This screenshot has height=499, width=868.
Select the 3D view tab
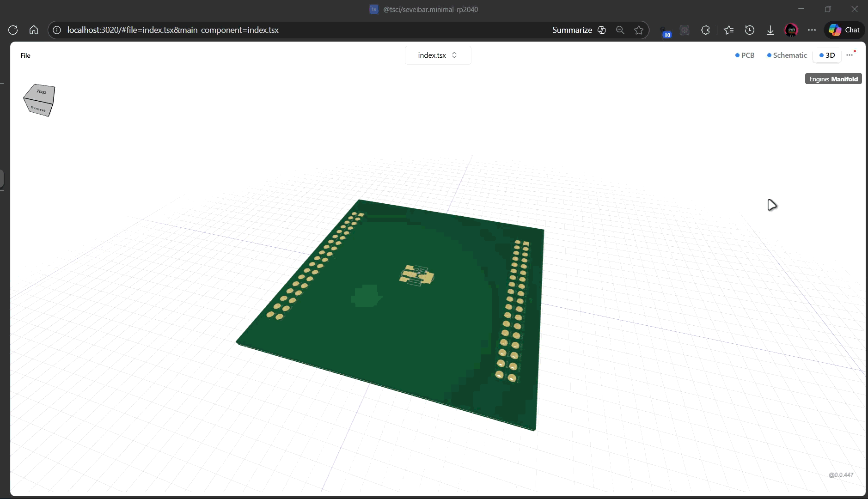pos(827,55)
